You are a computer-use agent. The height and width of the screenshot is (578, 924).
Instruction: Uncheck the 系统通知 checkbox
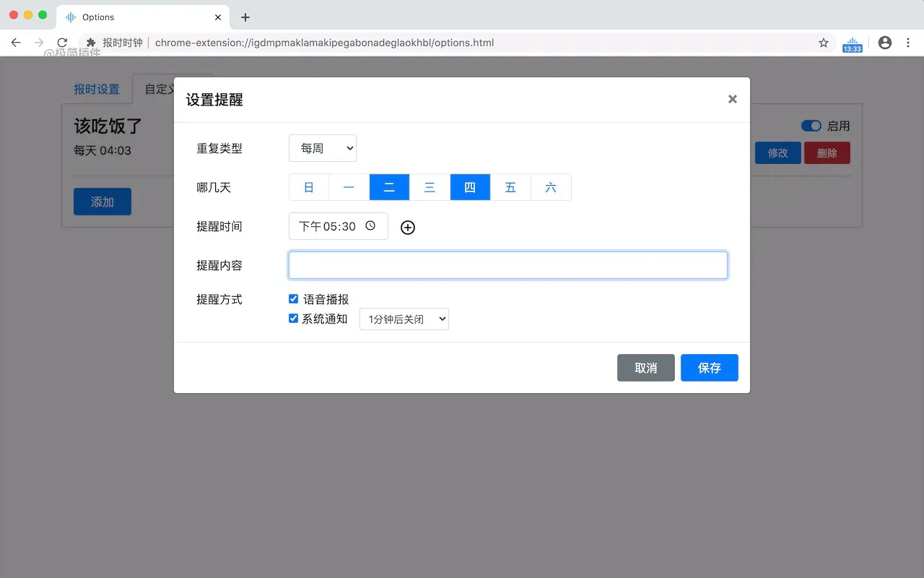pyautogui.click(x=293, y=318)
